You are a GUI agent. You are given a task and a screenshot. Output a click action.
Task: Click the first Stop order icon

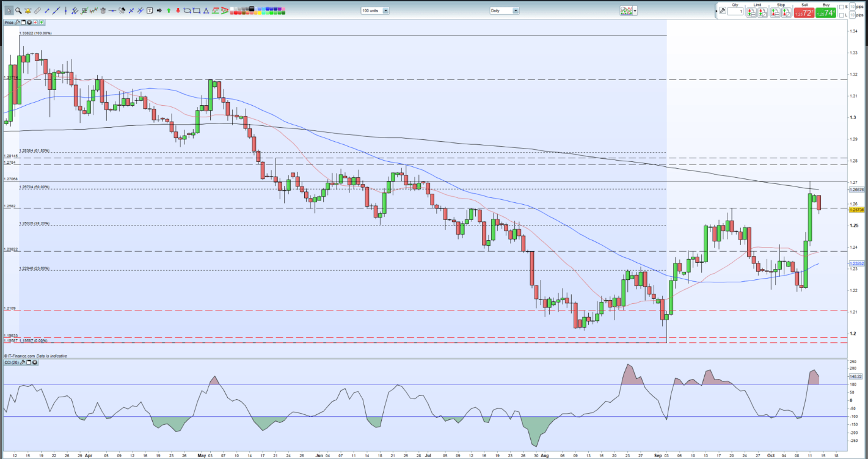point(775,12)
